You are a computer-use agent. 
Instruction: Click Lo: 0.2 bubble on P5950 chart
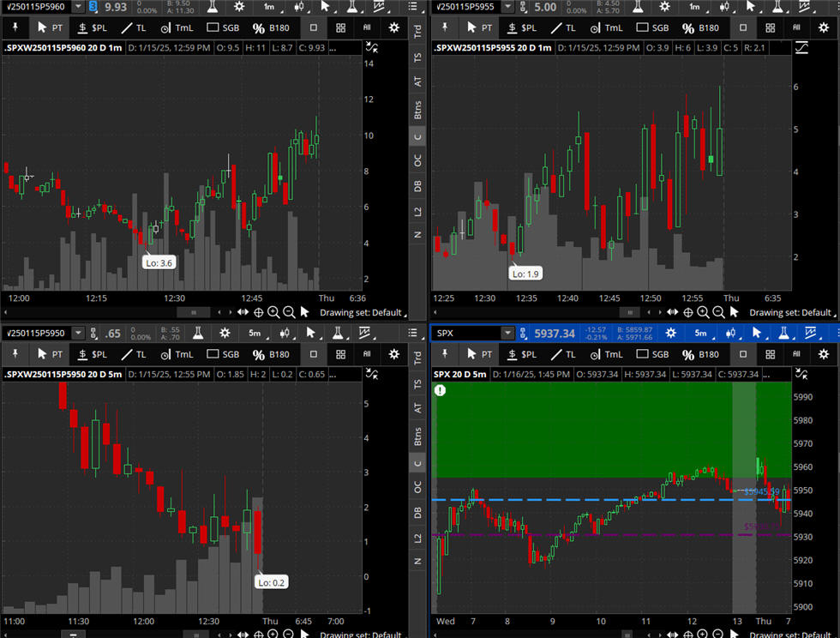271,582
